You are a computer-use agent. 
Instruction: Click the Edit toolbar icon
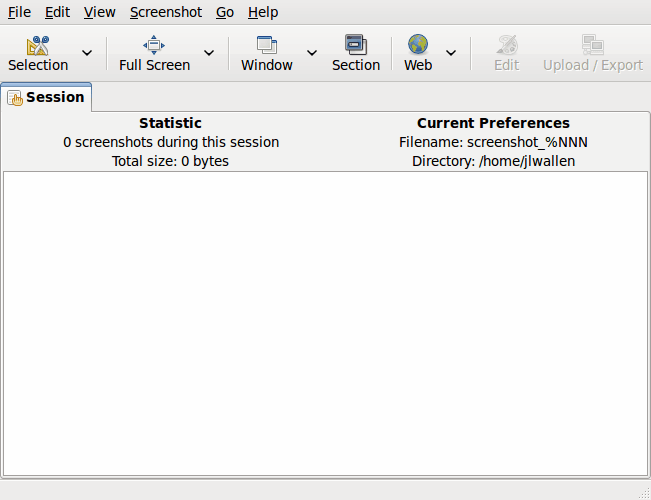tap(507, 45)
